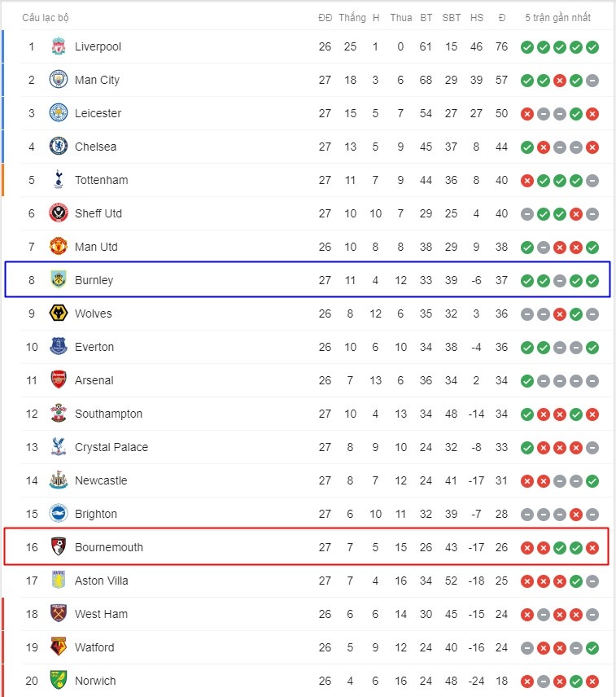This screenshot has height=697, width=616.
Task: Click the Bournemouth team name
Action: tap(108, 547)
